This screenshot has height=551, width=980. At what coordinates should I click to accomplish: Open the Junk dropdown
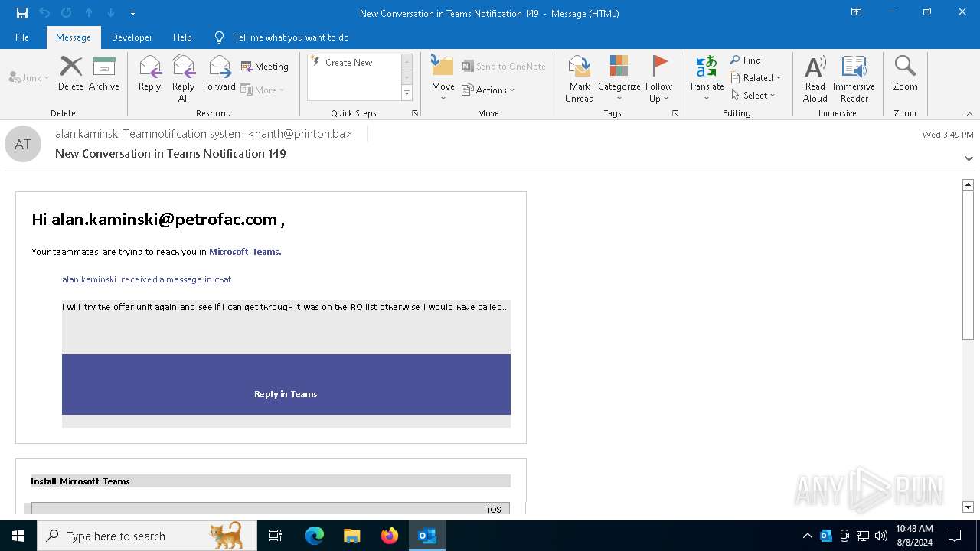[29, 77]
